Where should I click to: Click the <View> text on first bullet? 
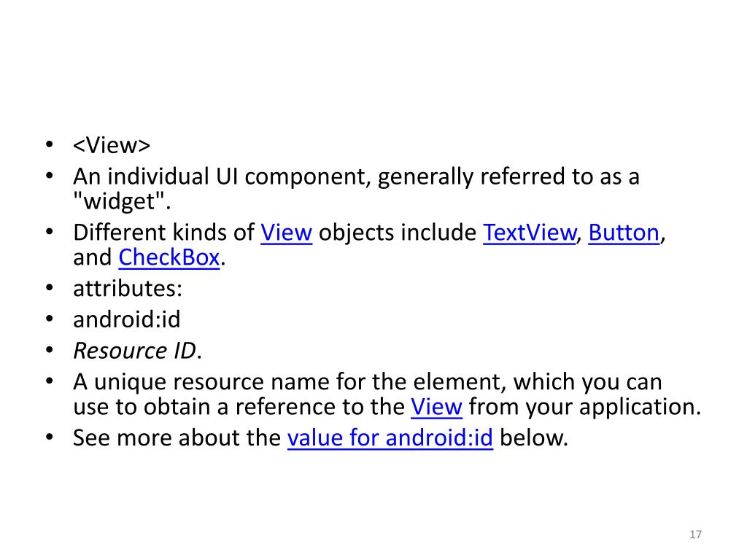coord(111,145)
